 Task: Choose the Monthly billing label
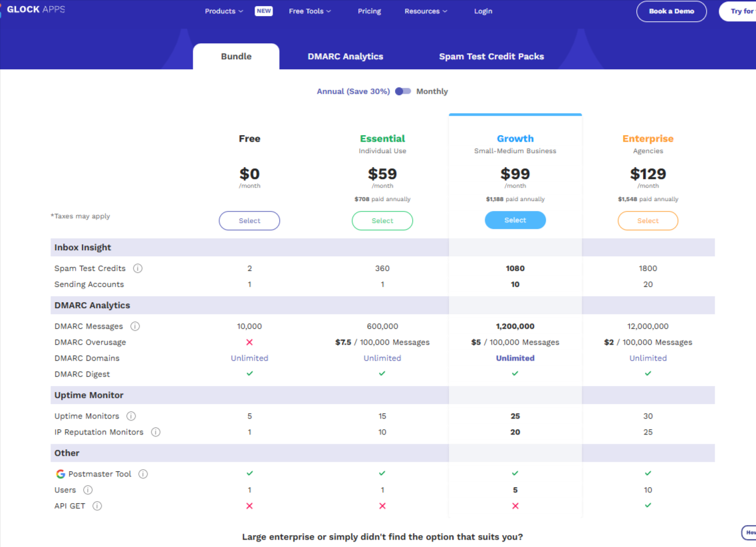click(432, 91)
